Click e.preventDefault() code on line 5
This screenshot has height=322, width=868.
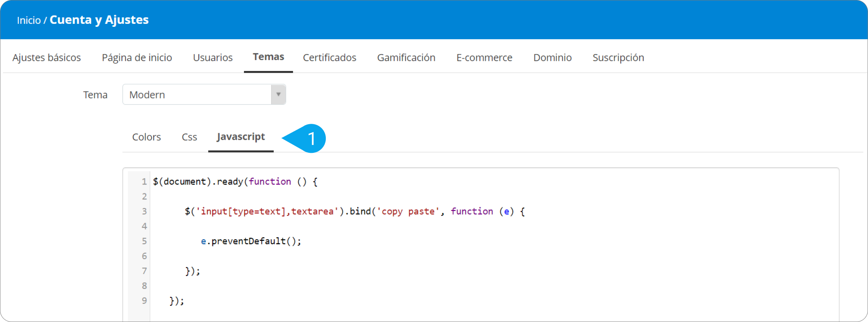coord(251,241)
